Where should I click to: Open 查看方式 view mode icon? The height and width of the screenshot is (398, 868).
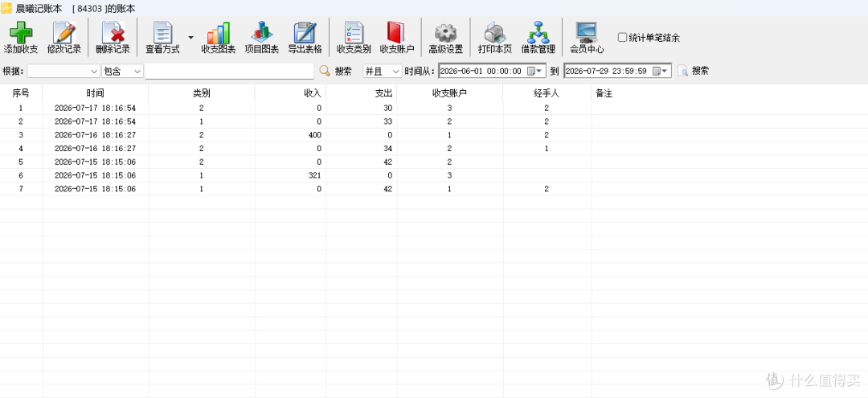[x=162, y=33]
